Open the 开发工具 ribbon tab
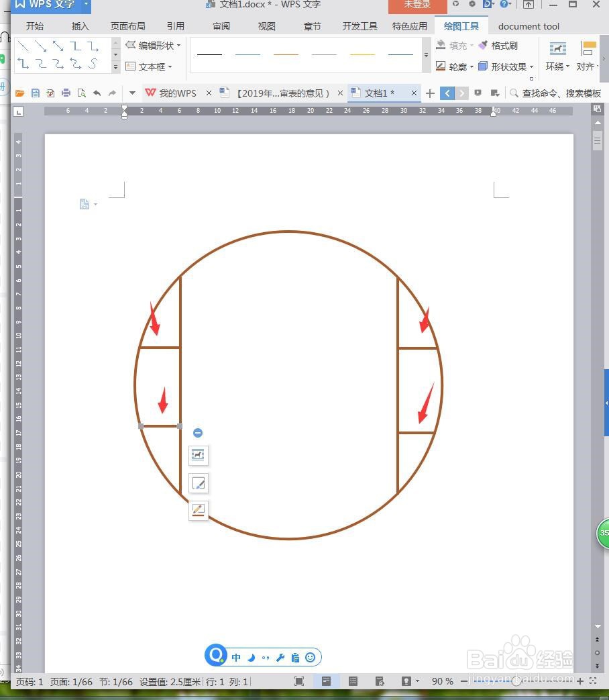The height and width of the screenshot is (700, 609). point(359,26)
